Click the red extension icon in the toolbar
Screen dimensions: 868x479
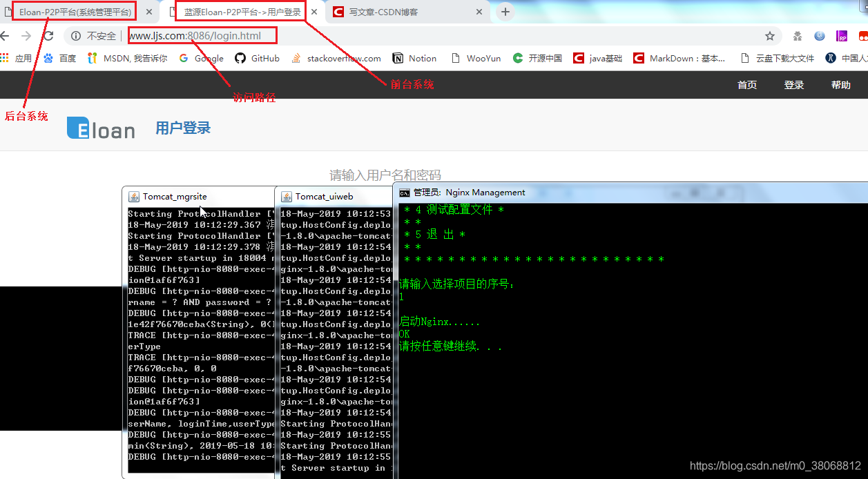click(x=862, y=36)
